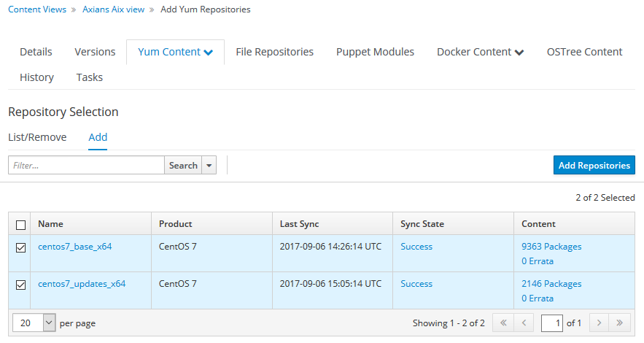Go to previous page arrow
The width and height of the screenshot is (644, 343).
(524, 323)
